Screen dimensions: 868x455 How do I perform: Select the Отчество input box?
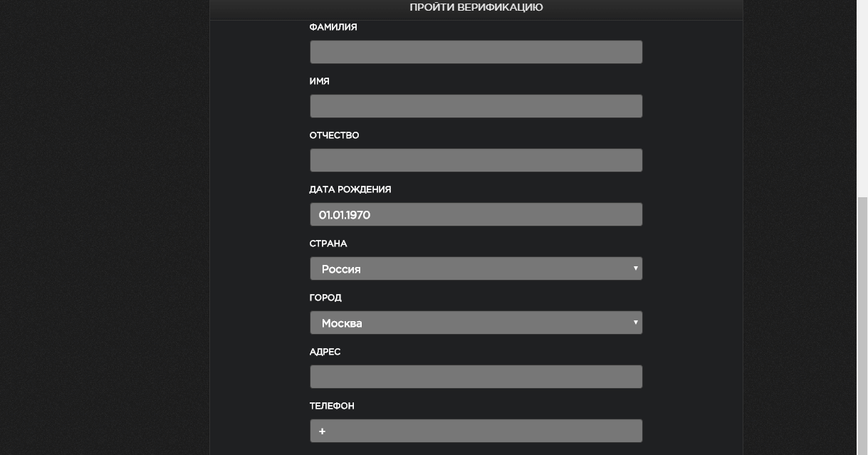(x=476, y=160)
